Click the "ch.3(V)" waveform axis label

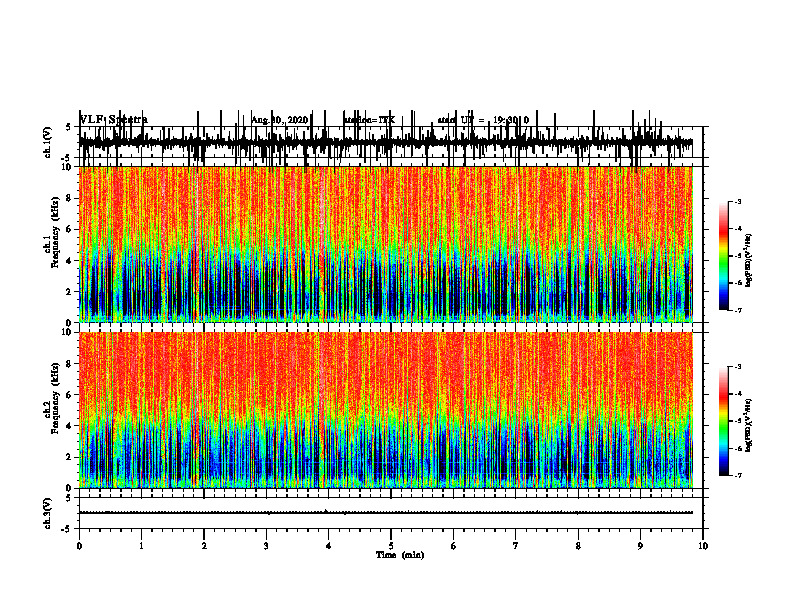click(x=48, y=513)
